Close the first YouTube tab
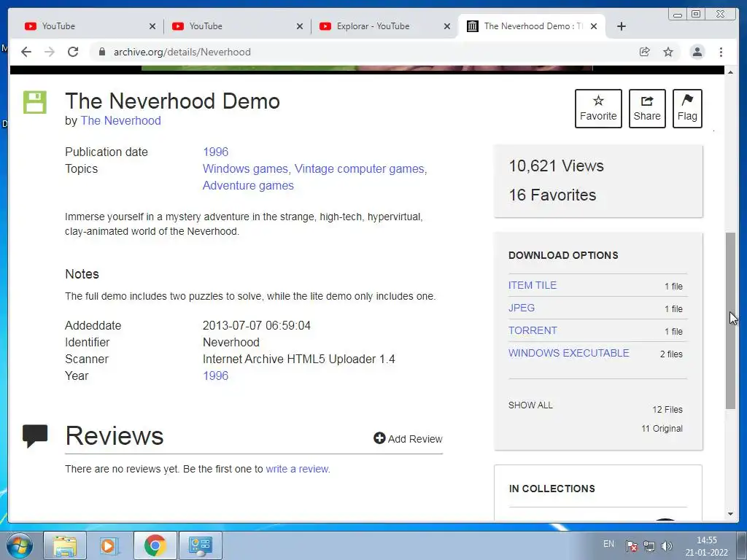The width and height of the screenshot is (747, 560). [x=152, y=26]
